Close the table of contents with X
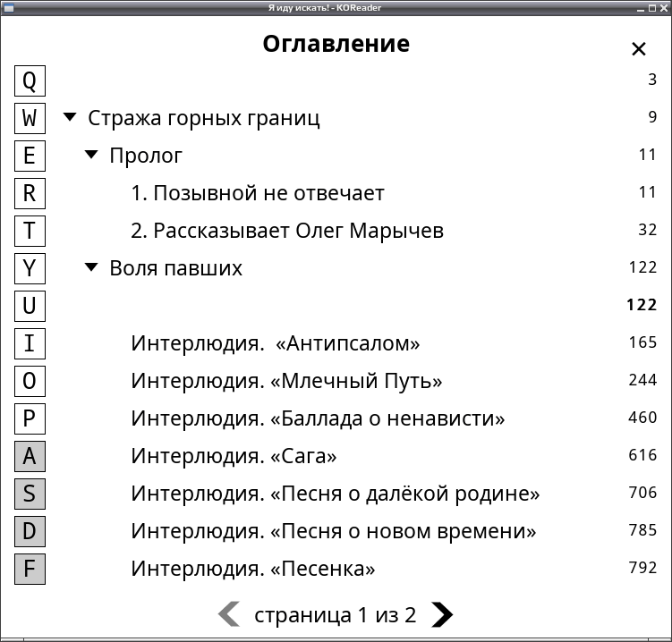The height and width of the screenshot is (642, 672). [639, 49]
